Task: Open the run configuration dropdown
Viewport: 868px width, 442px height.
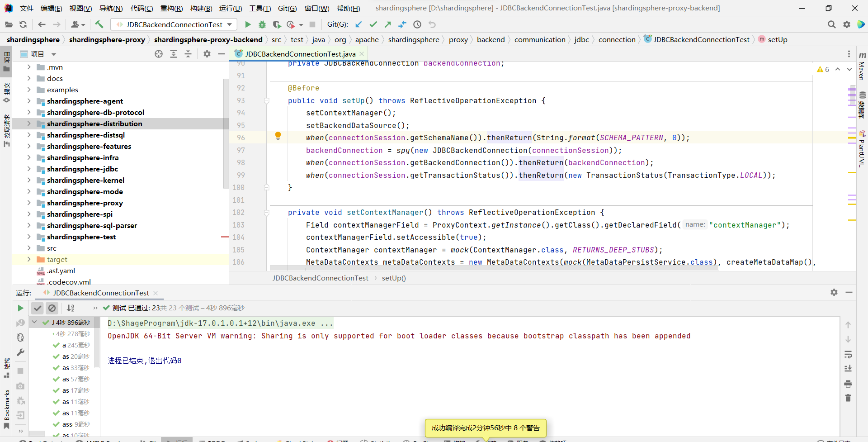Action: 175,24
